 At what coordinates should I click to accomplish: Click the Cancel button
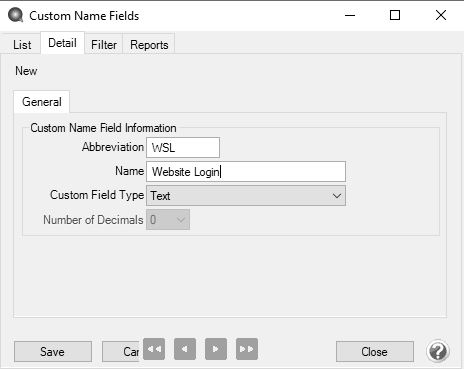click(x=122, y=352)
